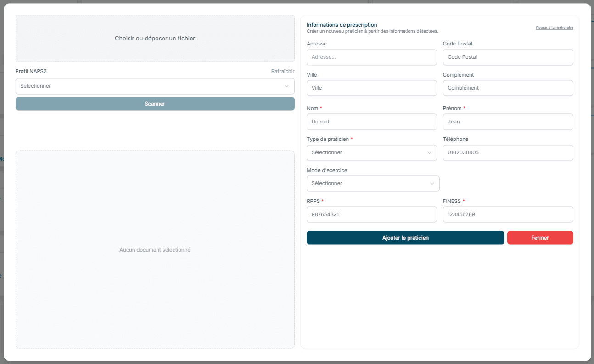Click the RPPS number field

pos(372,214)
